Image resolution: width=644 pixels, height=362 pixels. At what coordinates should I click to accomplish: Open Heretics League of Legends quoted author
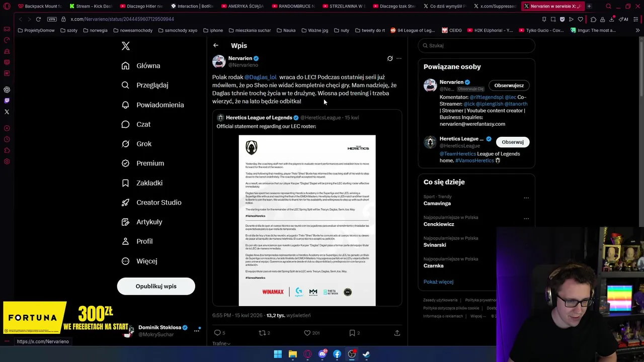259,118
